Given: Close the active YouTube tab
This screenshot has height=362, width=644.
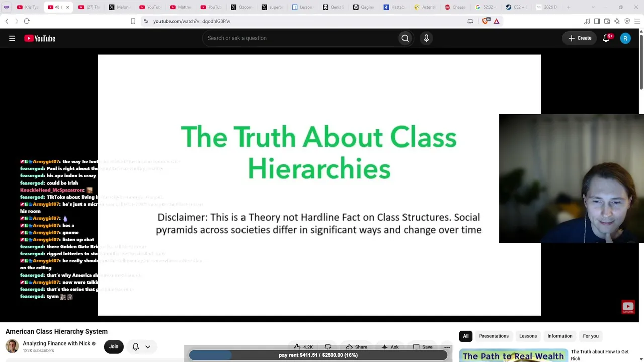Looking at the screenshot, I should click(x=67, y=7).
